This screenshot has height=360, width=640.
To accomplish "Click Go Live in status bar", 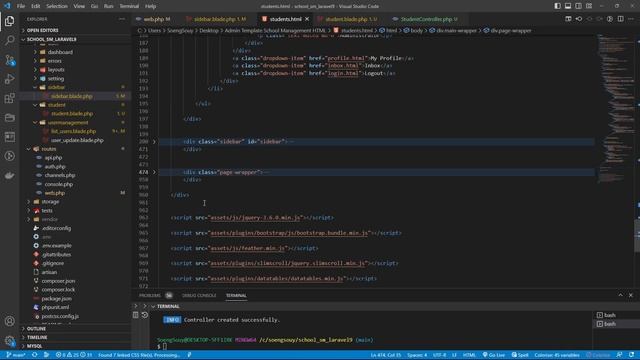I will (x=493, y=355).
